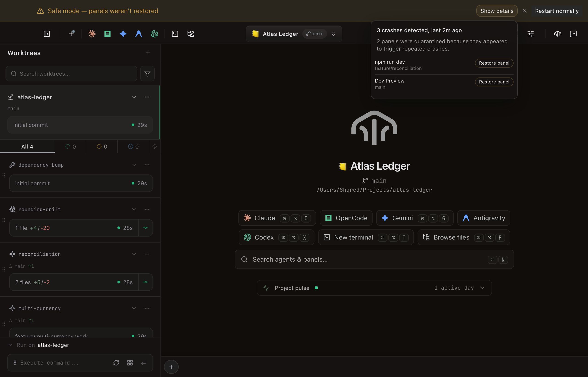Open atlas-ledger worktree more options
This screenshot has height=377, width=588.
coord(147,97)
